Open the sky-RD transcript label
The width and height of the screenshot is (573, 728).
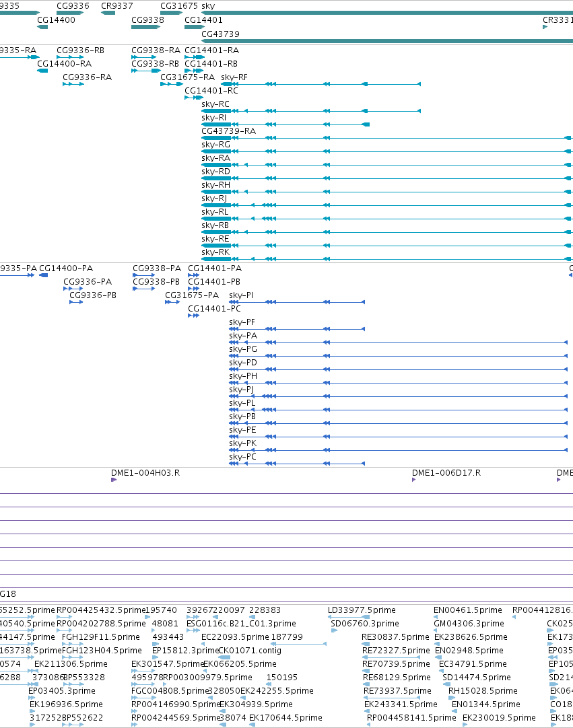(x=215, y=172)
